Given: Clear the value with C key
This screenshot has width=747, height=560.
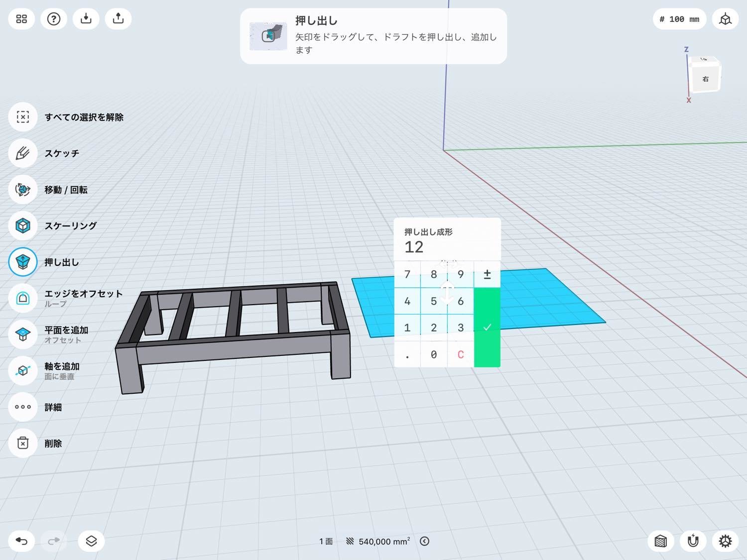Looking at the screenshot, I should pos(461,354).
